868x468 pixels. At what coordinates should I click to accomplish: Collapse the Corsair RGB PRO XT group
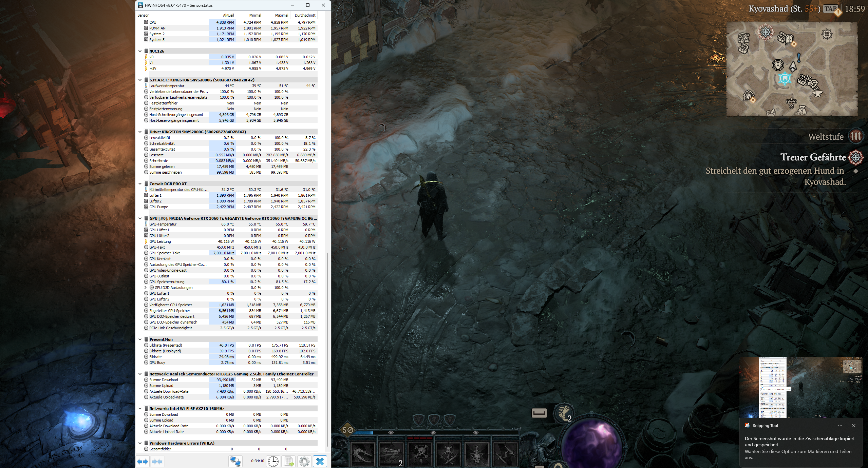coord(140,184)
